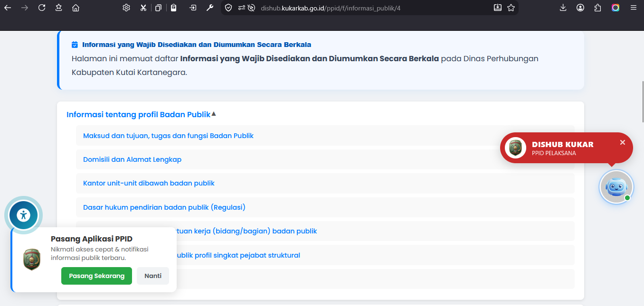This screenshot has width=644, height=306.
Task: Click the copy icon in toolbar
Action: click(159, 8)
